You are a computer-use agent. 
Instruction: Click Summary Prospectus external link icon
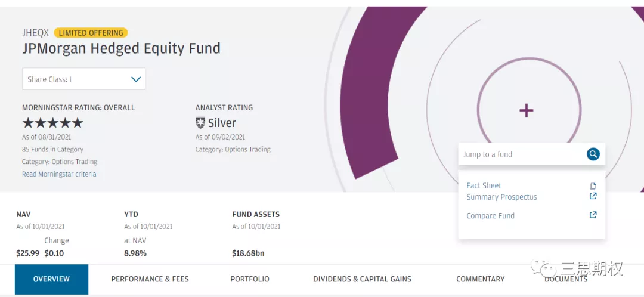point(593,196)
